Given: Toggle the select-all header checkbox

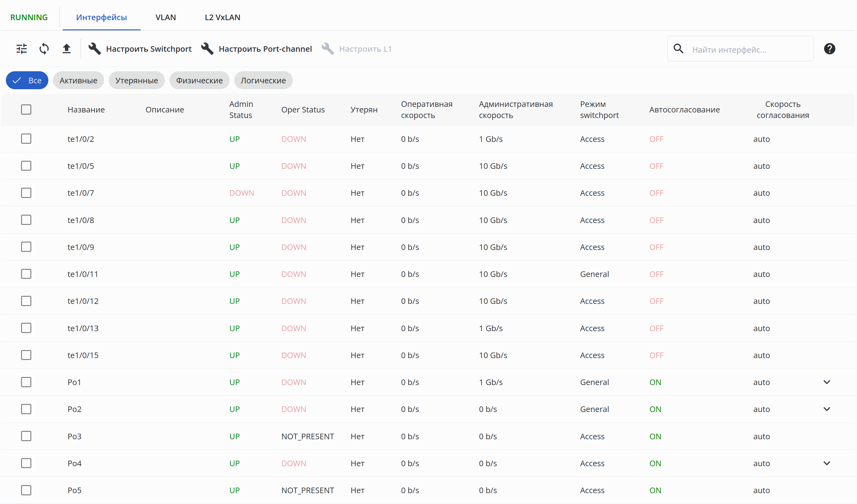Looking at the screenshot, I should 26,110.
